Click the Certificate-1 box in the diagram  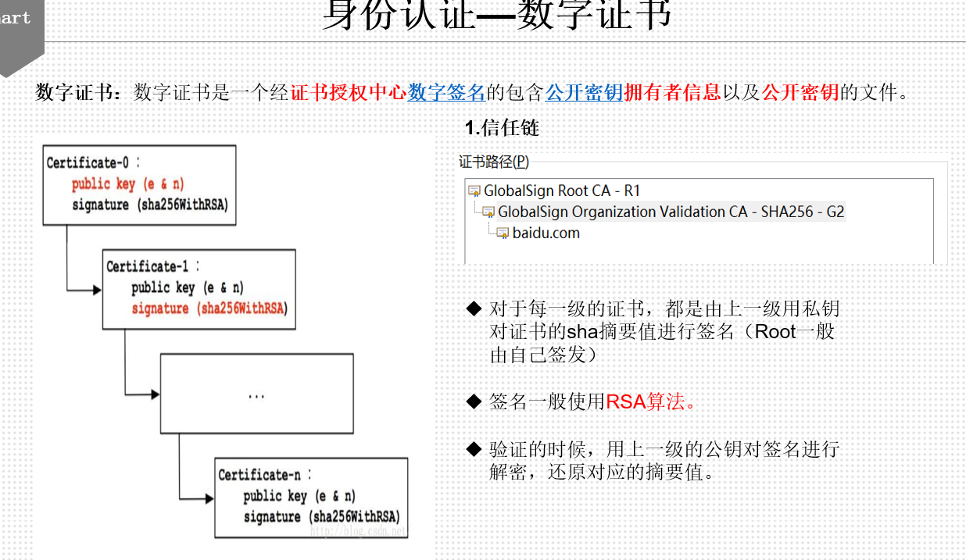click(199, 289)
